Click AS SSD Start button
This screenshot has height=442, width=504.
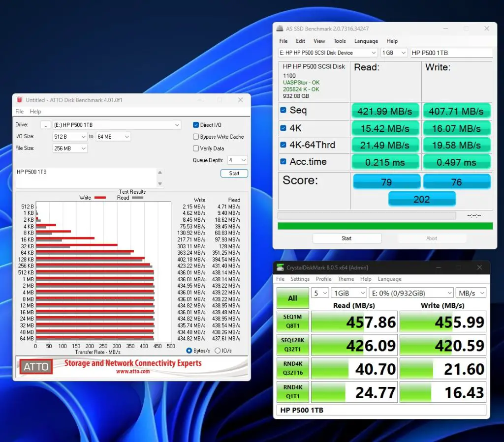(x=347, y=238)
